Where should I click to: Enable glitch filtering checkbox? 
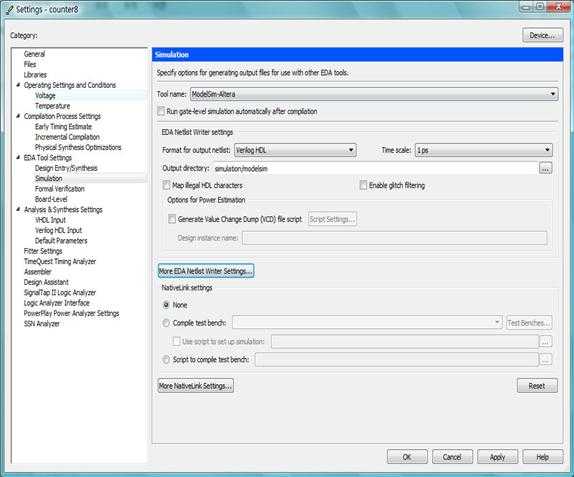pyautogui.click(x=363, y=185)
